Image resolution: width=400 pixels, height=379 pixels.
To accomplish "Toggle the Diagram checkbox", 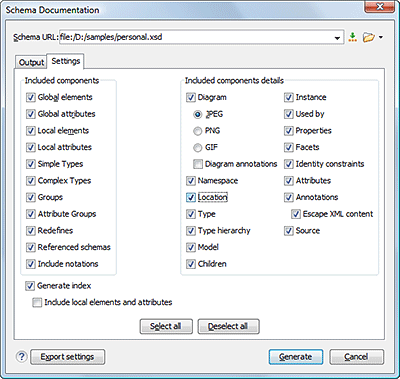I will tap(191, 97).
